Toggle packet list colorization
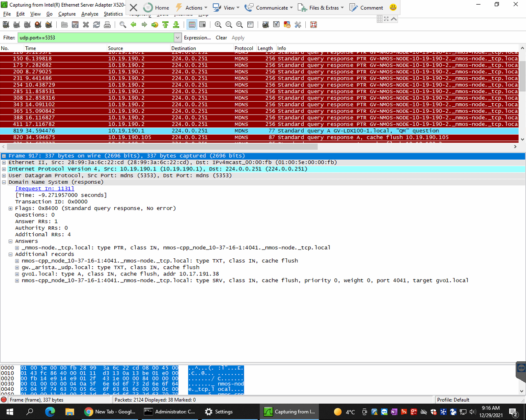This screenshot has width=526, height=420. tap(192, 25)
